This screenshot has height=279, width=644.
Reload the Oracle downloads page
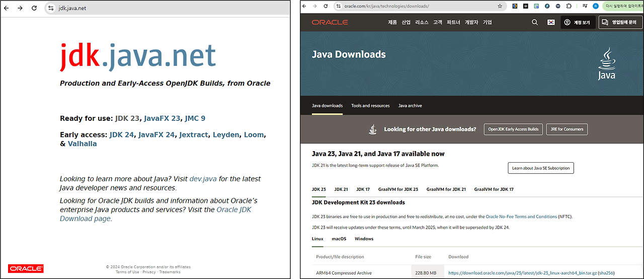pos(326,6)
